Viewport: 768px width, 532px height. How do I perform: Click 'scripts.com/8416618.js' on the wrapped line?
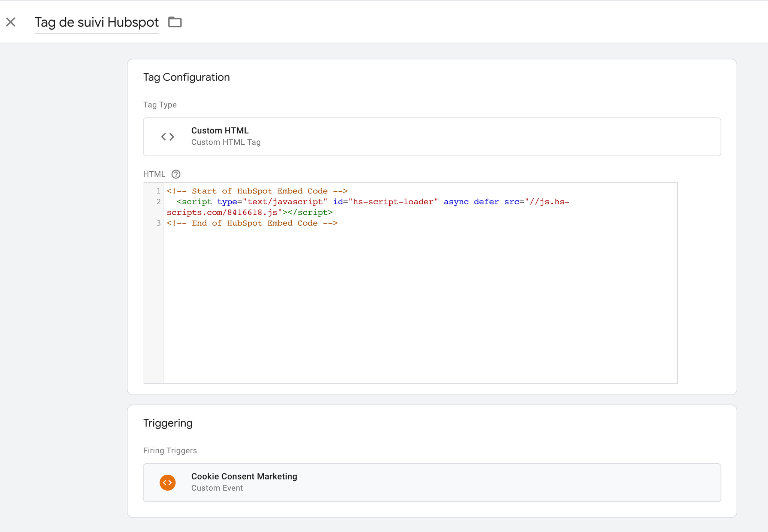point(222,213)
